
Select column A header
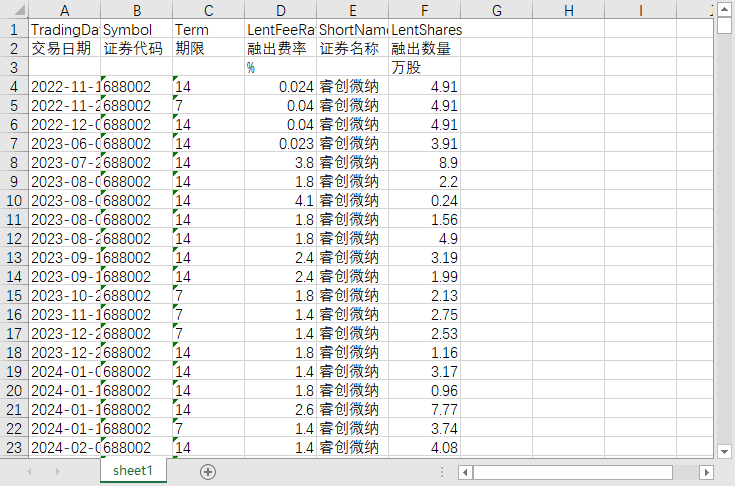[64, 10]
